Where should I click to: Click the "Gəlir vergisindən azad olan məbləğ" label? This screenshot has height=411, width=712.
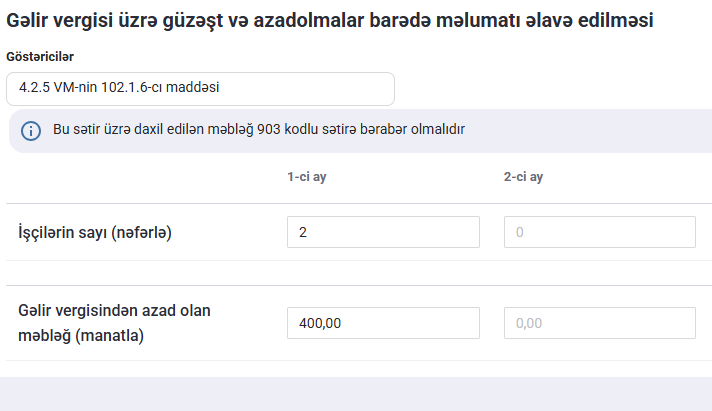(114, 311)
